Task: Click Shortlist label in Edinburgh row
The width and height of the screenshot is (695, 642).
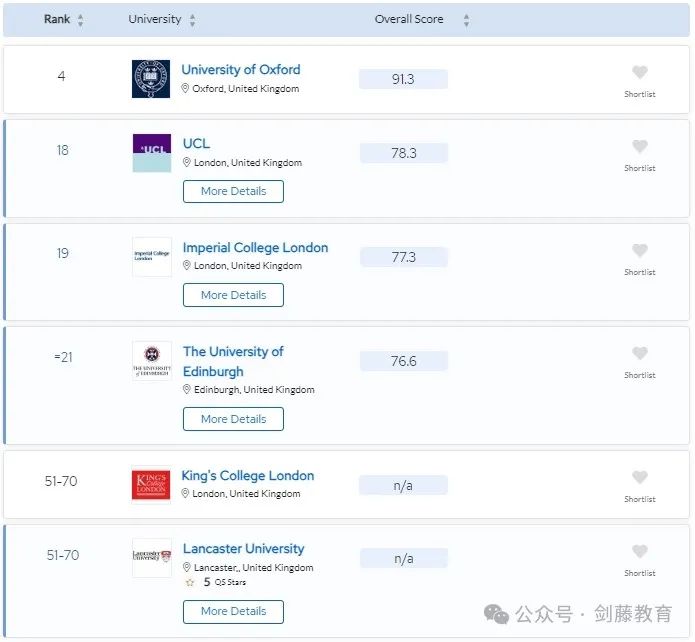Action: tap(640, 375)
